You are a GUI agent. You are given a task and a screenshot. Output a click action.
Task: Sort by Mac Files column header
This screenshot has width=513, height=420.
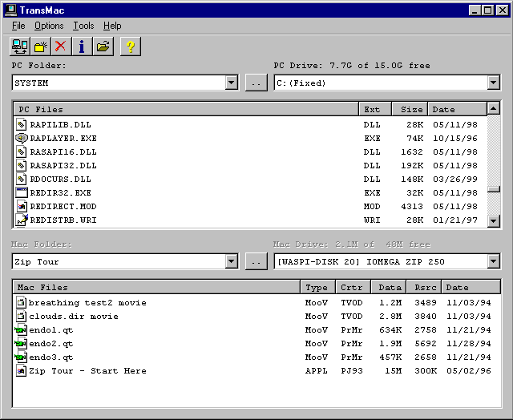(x=156, y=287)
